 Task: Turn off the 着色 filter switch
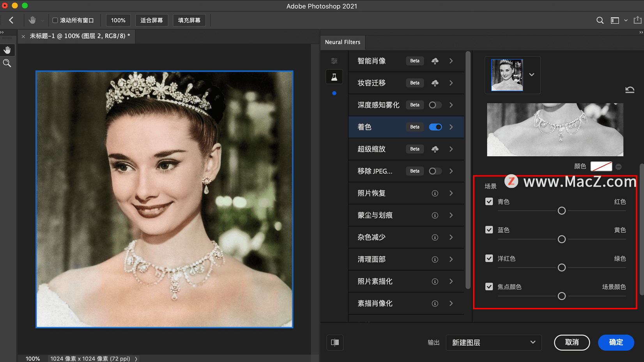(x=435, y=127)
